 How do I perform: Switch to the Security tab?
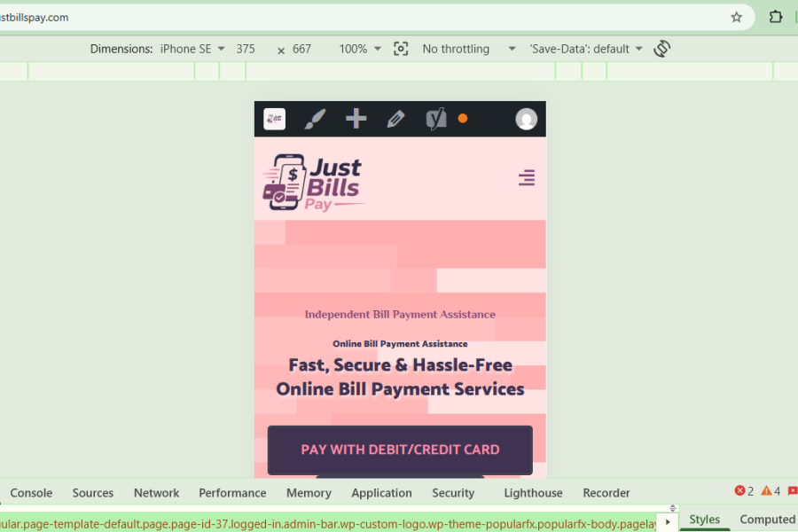(453, 493)
